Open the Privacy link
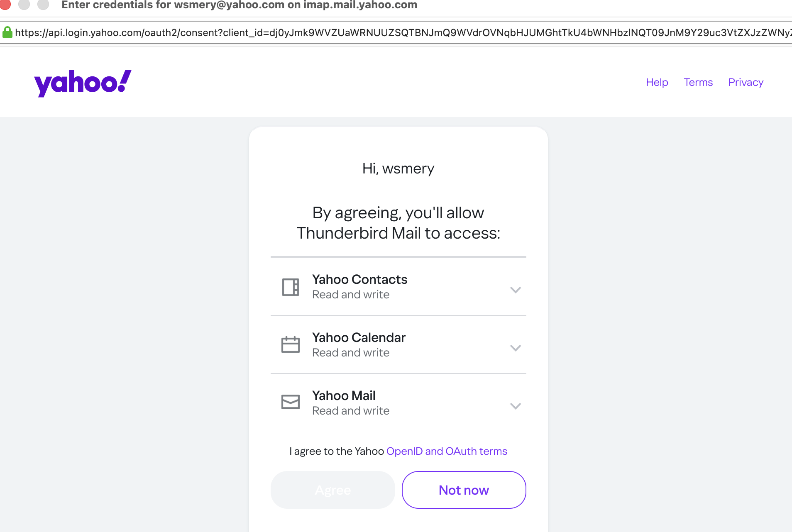This screenshot has height=532, width=792. (x=746, y=82)
